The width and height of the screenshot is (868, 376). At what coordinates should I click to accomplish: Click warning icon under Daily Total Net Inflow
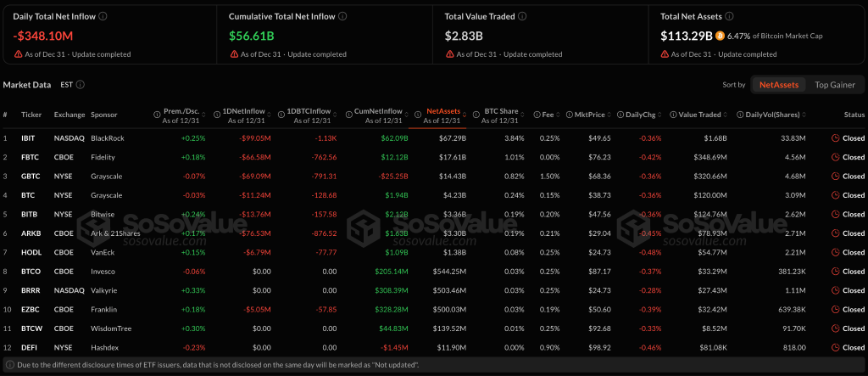click(19, 54)
